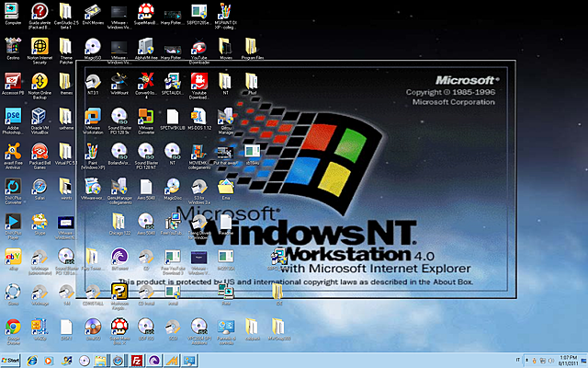The image size is (588, 368).
Task: Open the Accessori PB shortcut
Action: (13, 84)
